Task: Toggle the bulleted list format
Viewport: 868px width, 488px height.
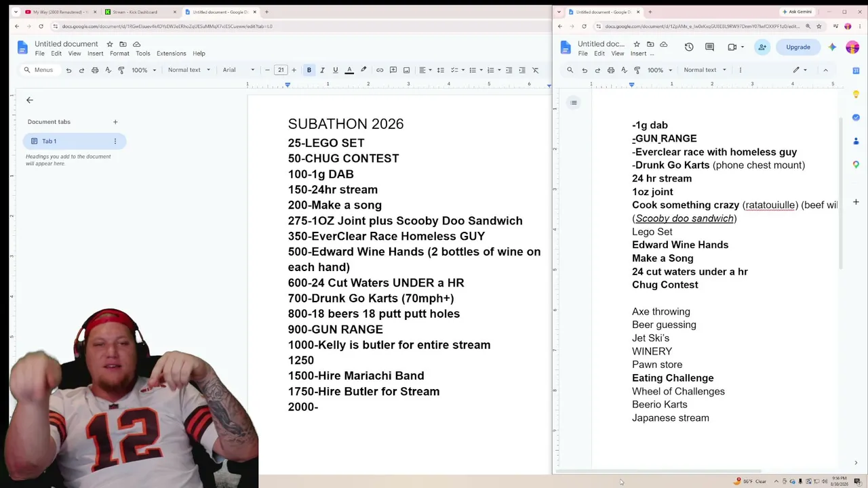Action: [x=475, y=70]
